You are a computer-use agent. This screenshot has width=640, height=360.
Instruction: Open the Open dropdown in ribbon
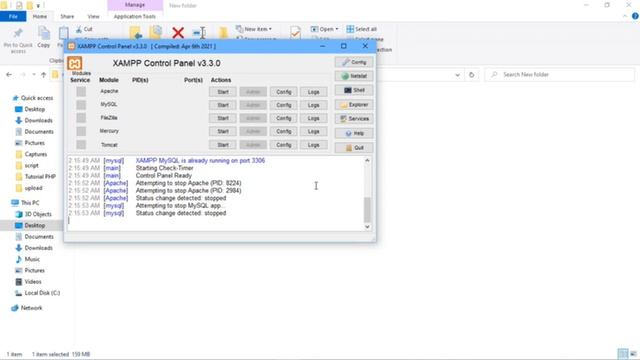[x=324, y=29]
